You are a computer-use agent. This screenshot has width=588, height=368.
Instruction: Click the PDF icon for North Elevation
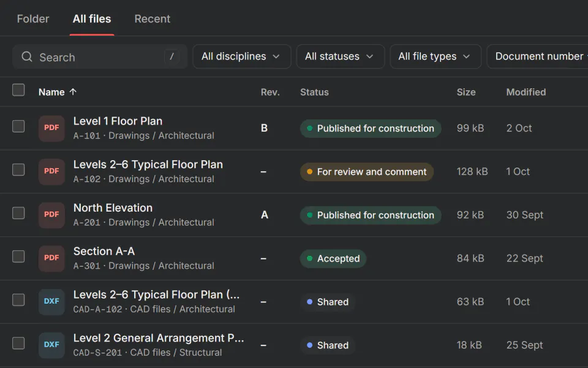click(x=51, y=215)
